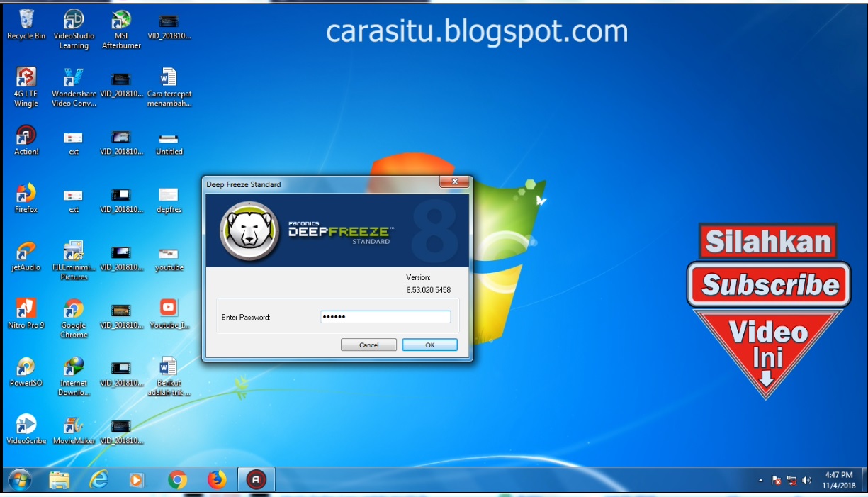Open Firefox from the taskbar
The image size is (868, 497).
(216, 480)
